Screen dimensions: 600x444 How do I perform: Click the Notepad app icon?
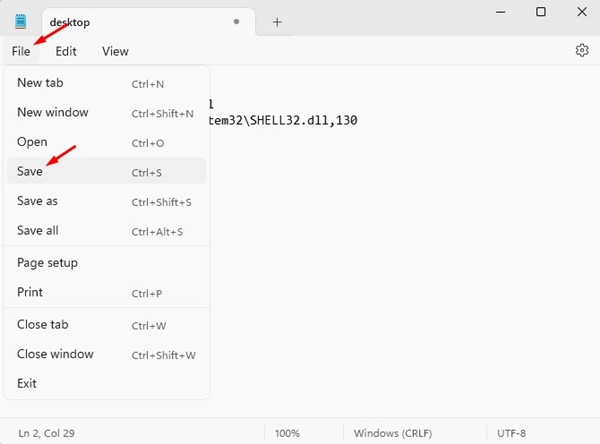[21, 21]
